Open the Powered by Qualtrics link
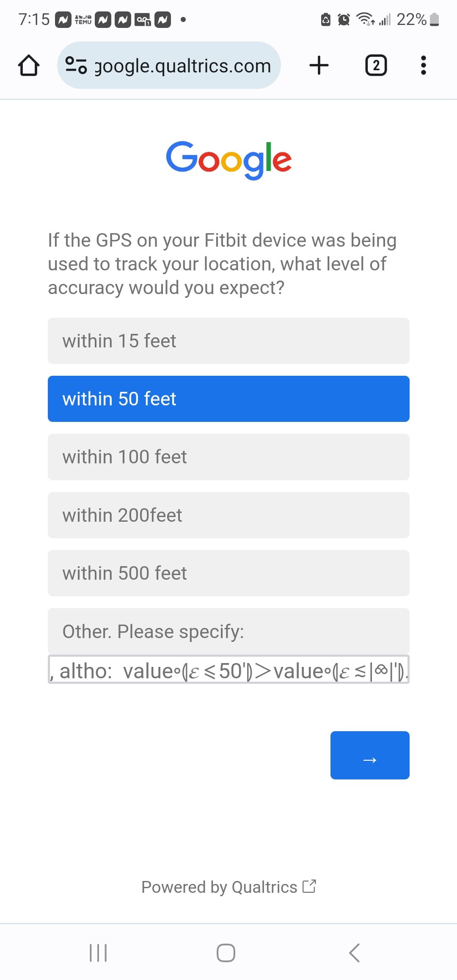Image resolution: width=457 pixels, height=980 pixels. coord(228,887)
